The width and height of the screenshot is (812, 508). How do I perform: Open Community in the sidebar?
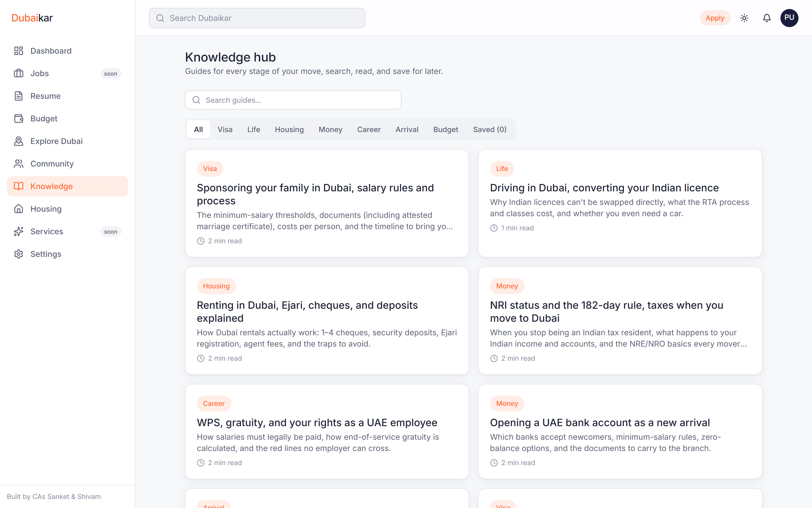(x=67, y=164)
